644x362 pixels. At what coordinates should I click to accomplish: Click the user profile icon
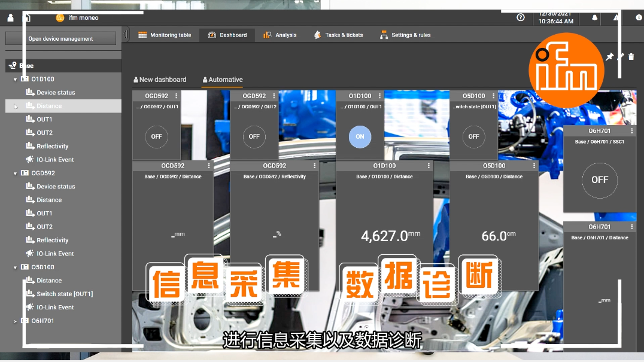click(10, 18)
